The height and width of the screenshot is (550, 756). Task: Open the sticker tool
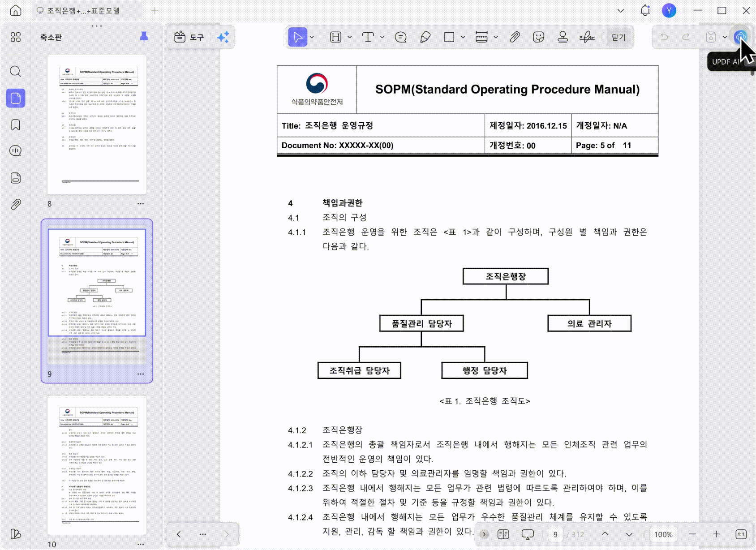coord(539,37)
